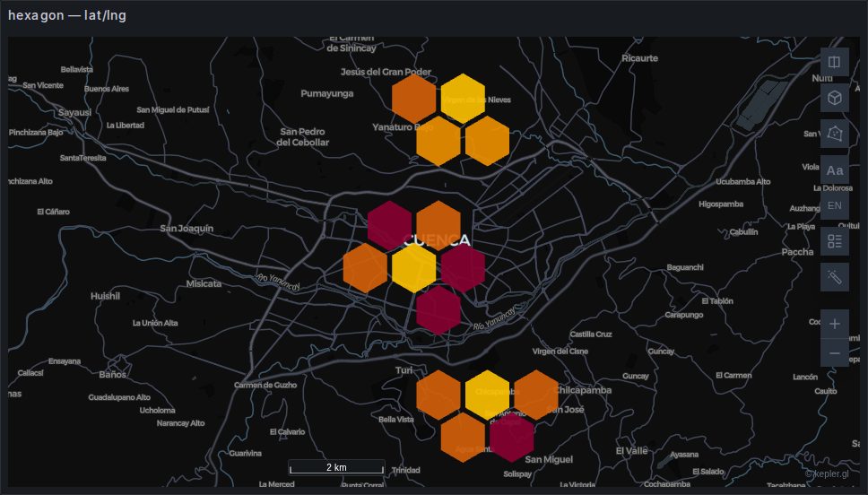Click the La Unión Alta label
Viewport: 868px width, 495px height.
155,323
